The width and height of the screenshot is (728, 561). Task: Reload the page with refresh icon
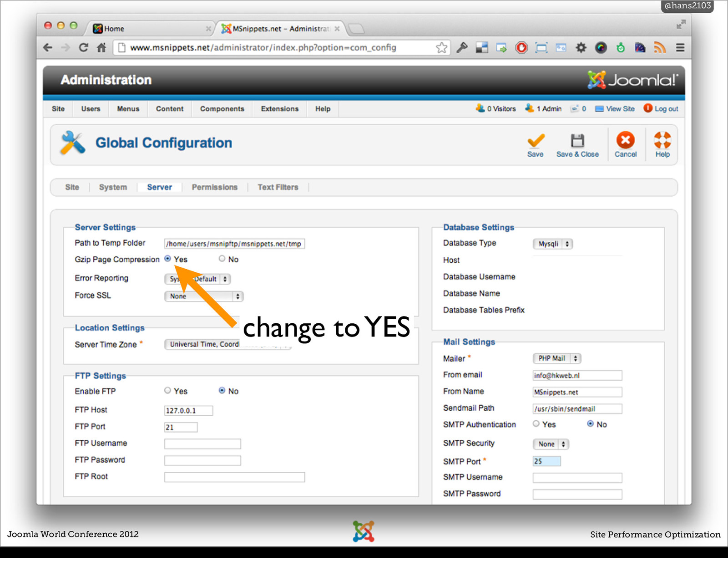[x=83, y=47]
